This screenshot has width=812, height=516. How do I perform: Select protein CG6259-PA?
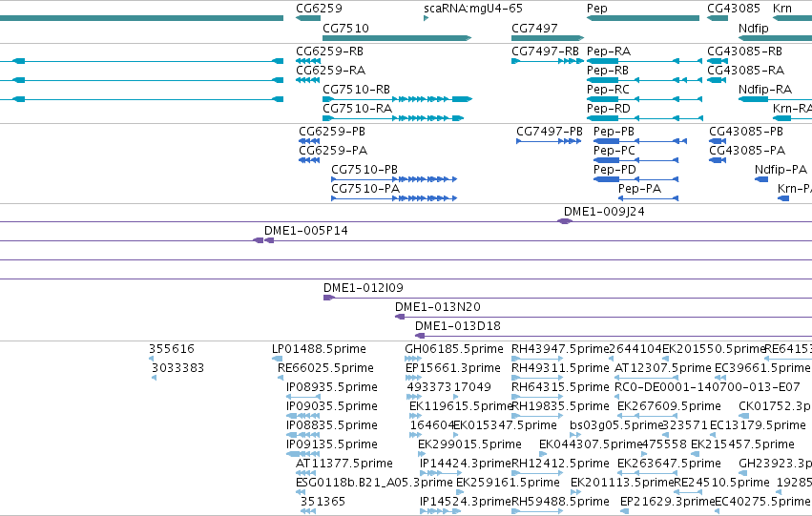click(309, 160)
